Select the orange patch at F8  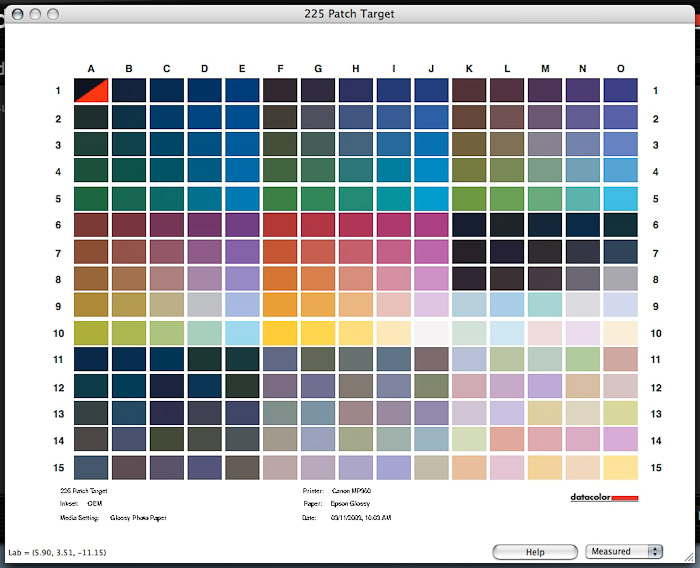[x=280, y=279]
